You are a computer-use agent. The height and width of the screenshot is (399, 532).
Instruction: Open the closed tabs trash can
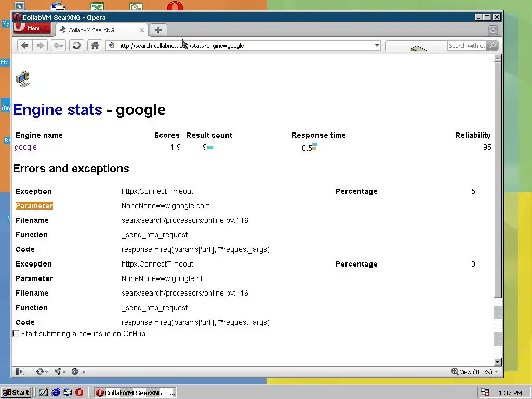click(x=493, y=31)
